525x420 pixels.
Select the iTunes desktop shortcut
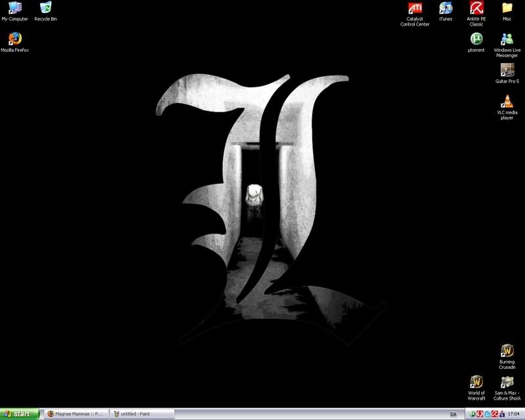(x=446, y=11)
